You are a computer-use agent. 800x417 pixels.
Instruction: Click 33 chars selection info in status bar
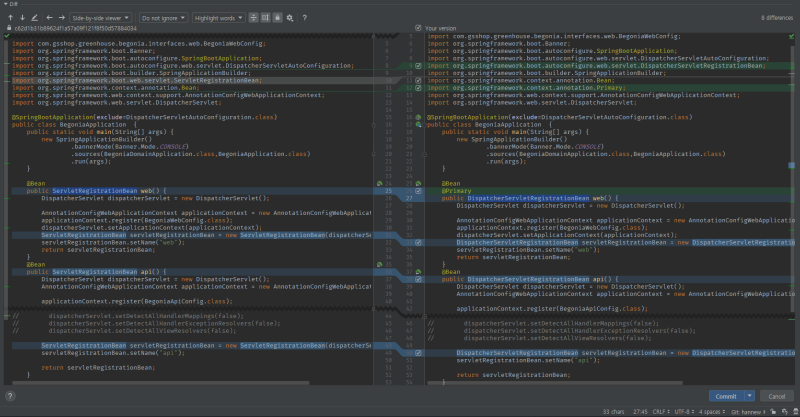tap(614, 411)
